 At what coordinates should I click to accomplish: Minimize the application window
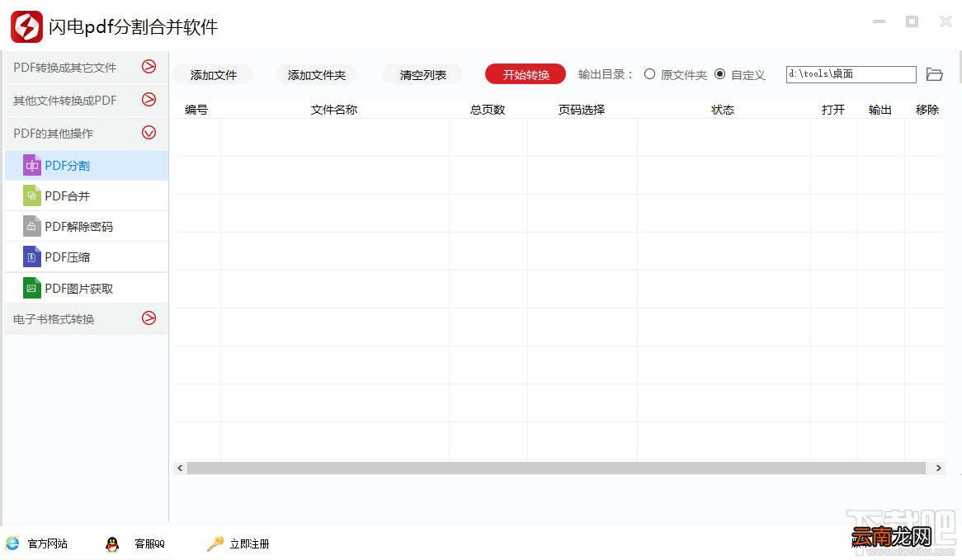(x=879, y=21)
